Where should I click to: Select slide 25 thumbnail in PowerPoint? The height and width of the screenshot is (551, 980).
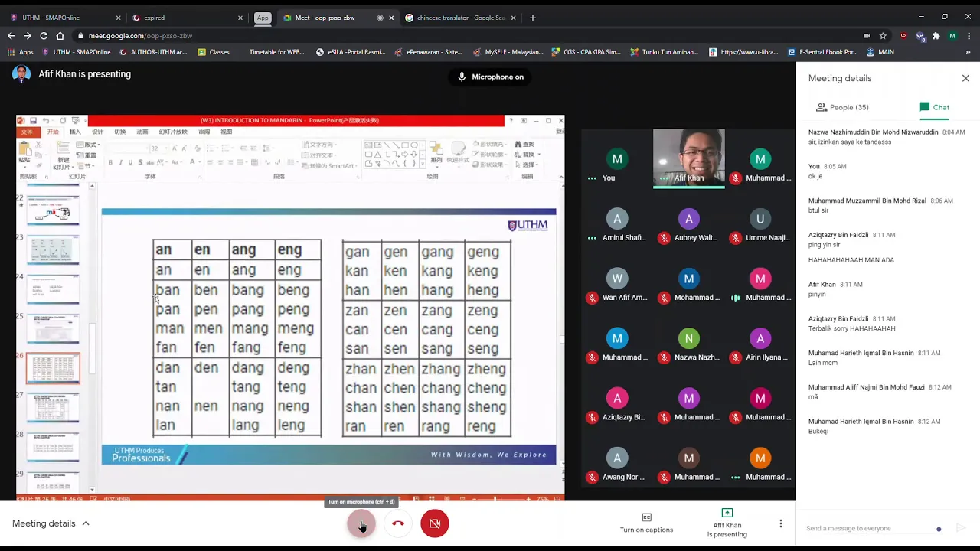tap(53, 329)
